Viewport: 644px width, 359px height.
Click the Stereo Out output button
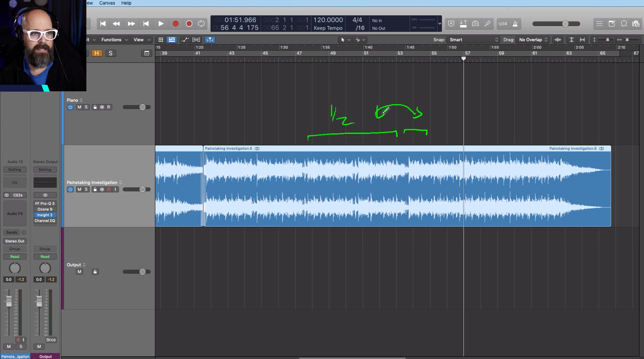[15, 241]
